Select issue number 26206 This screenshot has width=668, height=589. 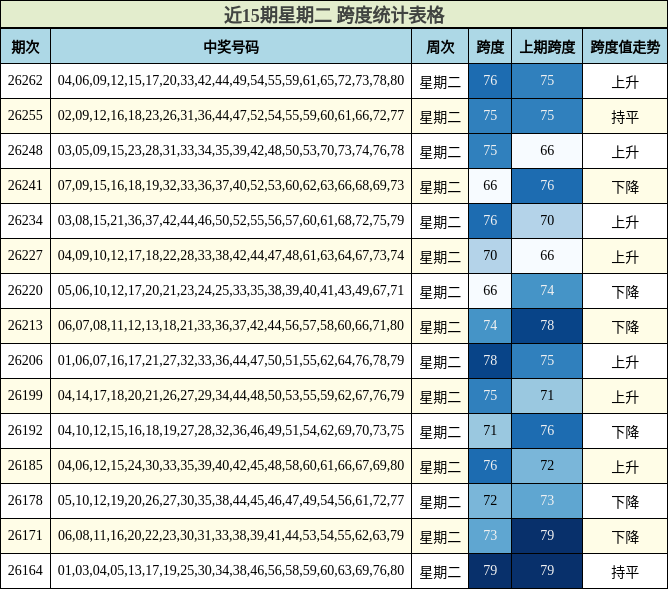(x=25, y=360)
